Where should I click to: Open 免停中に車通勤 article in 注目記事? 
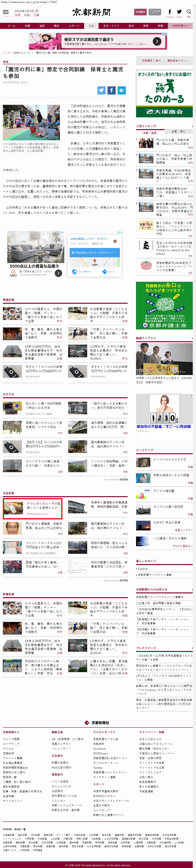pyautogui.click(x=109, y=504)
